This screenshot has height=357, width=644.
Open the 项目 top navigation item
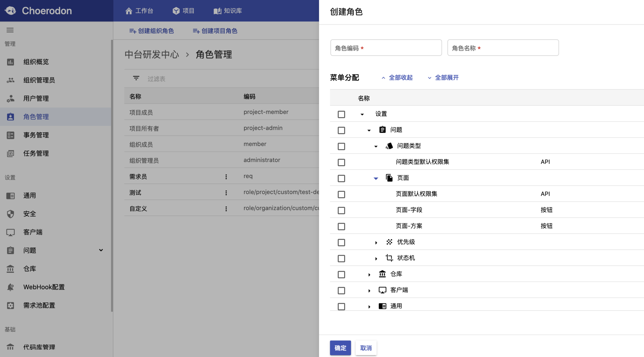click(183, 11)
